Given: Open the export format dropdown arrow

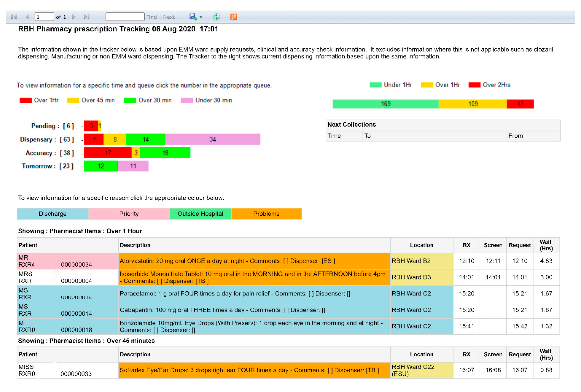Looking at the screenshot, I should [201, 17].
